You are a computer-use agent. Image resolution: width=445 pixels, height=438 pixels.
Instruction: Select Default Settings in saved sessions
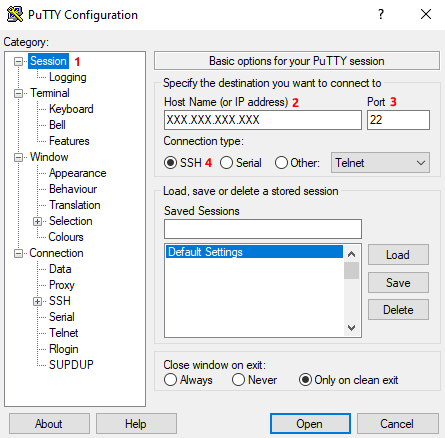pyautogui.click(x=254, y=252)
